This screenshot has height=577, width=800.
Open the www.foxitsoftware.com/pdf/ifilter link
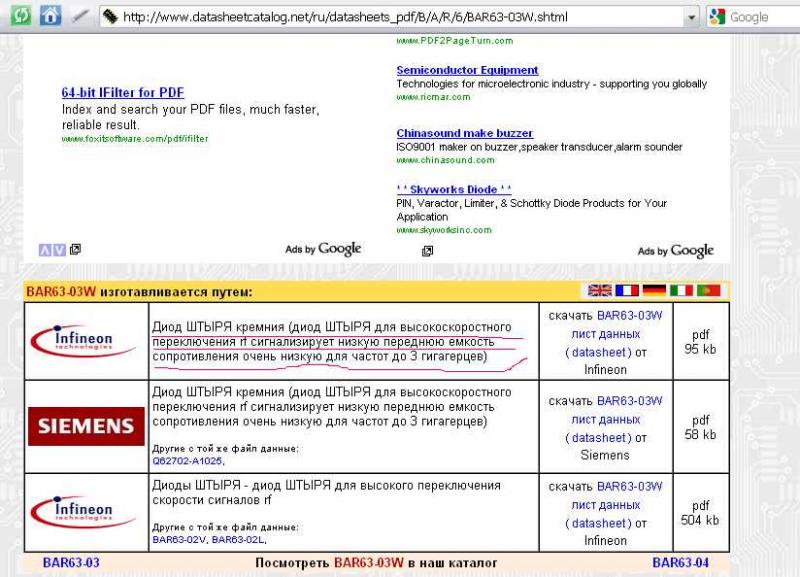click(135, 139)
